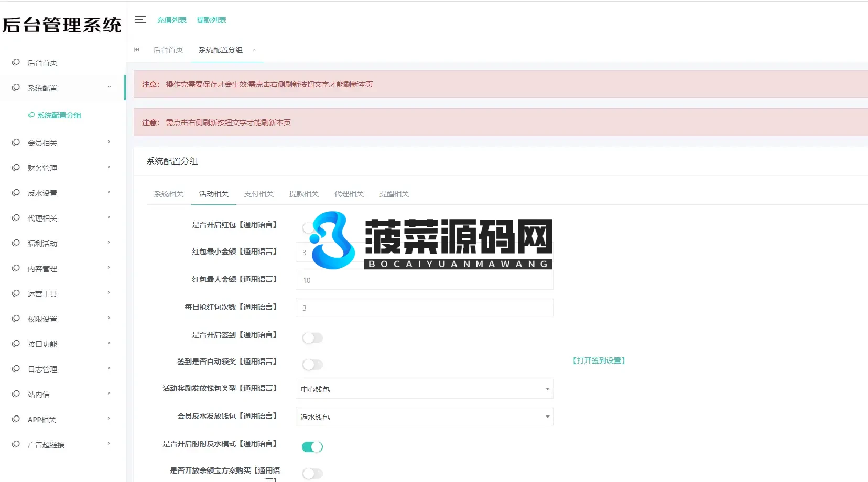
Task: Open the 会员反水发放钱包 dropdown
Action: [x=424, y=417]
